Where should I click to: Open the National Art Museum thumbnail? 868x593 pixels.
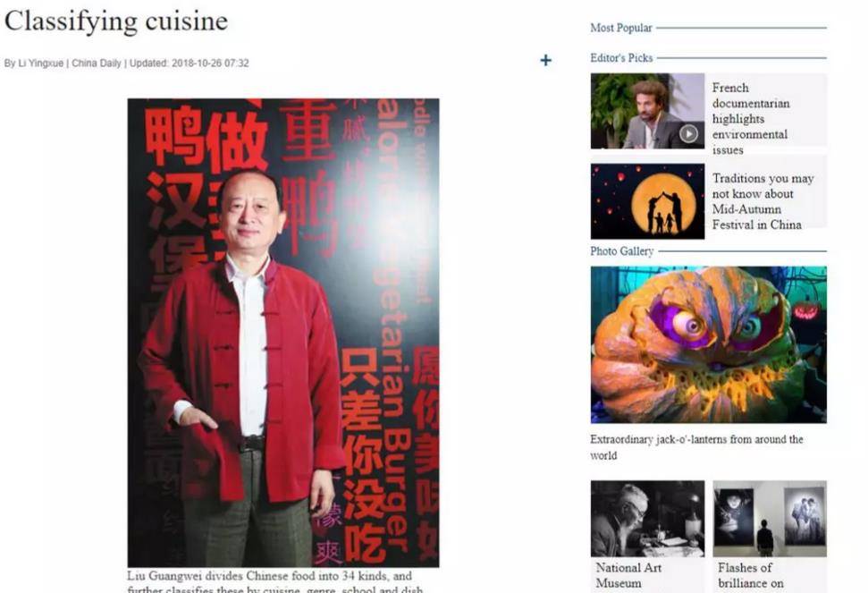tap(647, 519)
